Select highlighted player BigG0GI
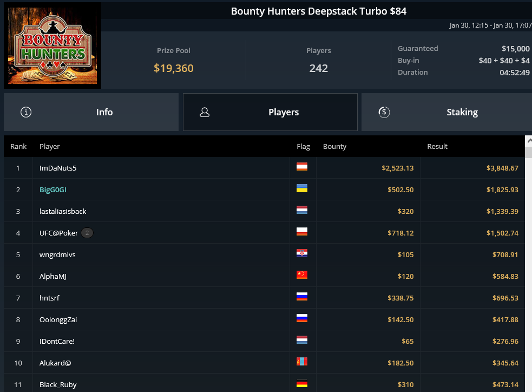The width and height of the screenshot is (532, 392). 53,190
